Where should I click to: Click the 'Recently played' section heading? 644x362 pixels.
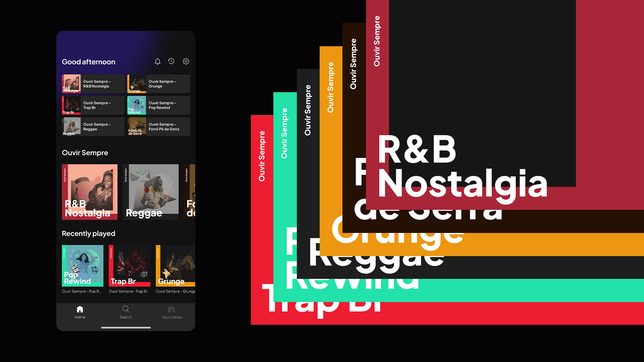[89, 234]
